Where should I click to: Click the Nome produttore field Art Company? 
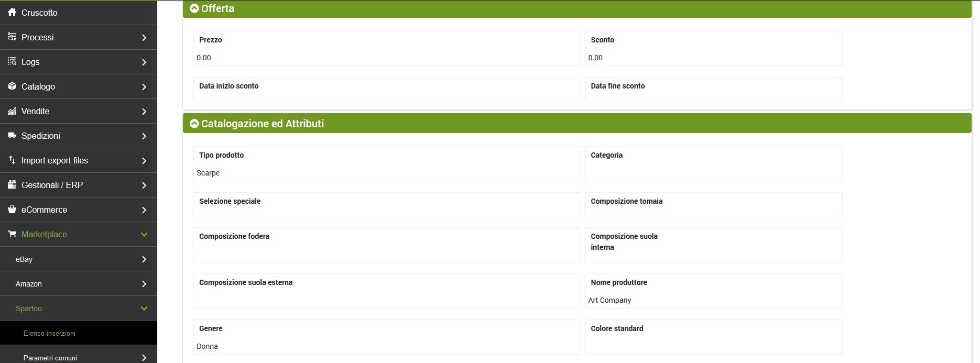pyautogui.click(x=609, y=300)
